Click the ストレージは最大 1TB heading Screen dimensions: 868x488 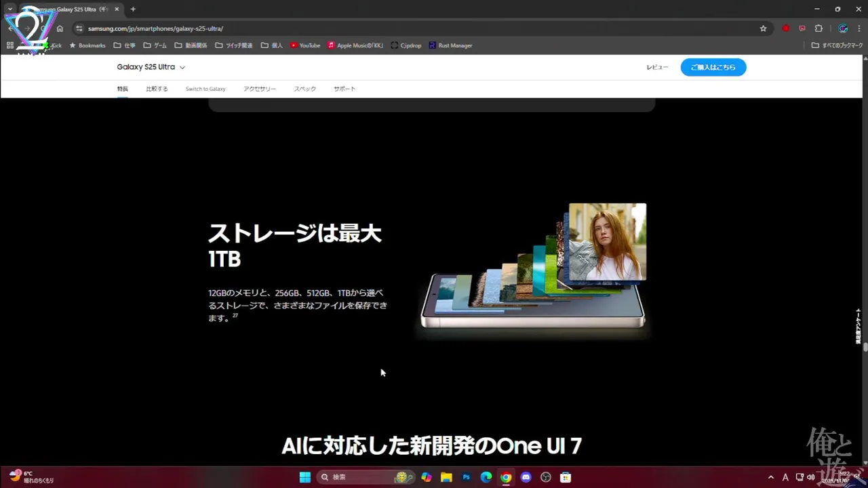coord(295,245)
